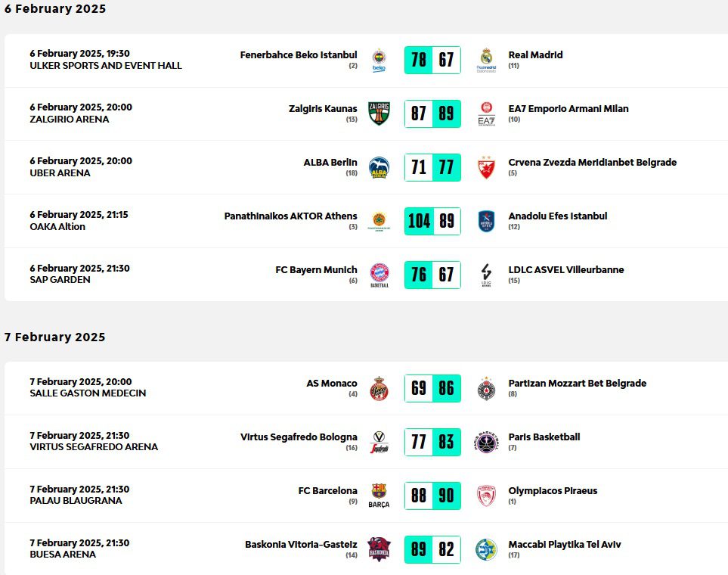Click the Zalgiris Kaunas green logo
Image resolution: width=728 pixels, height=575 pixels.
tap(379, 113)
